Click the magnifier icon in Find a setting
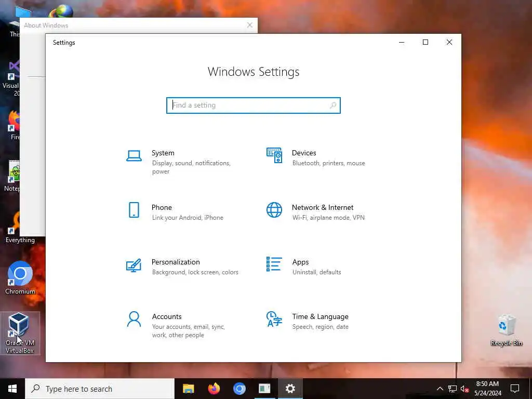The width and height of the screenshot is (532, 399). click(333, 105)
